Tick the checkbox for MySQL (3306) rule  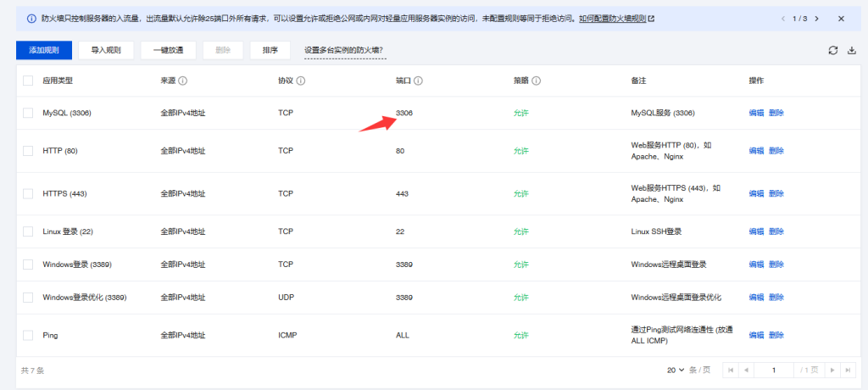pos(28,113)
